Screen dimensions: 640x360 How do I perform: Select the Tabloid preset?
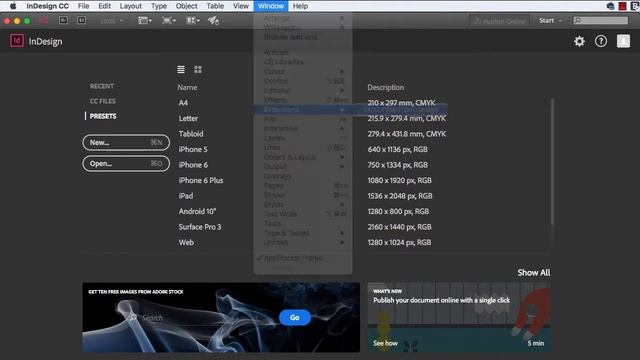click(x=191, y=134)
